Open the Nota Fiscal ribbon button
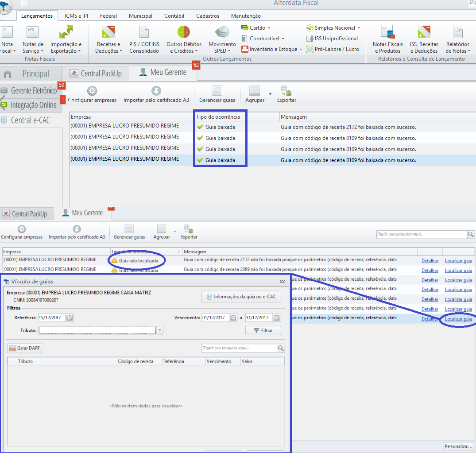 [7, 39]
